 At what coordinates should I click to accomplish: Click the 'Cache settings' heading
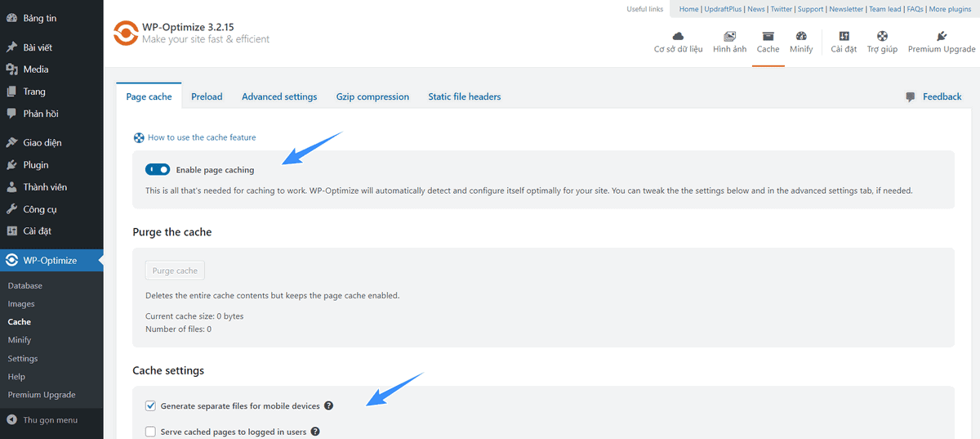pos(168,370)
